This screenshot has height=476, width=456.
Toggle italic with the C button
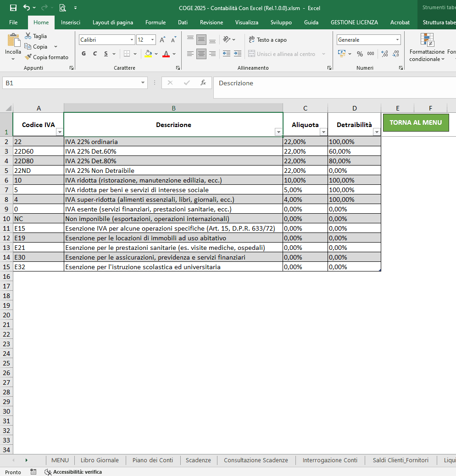tap(95, 54)
